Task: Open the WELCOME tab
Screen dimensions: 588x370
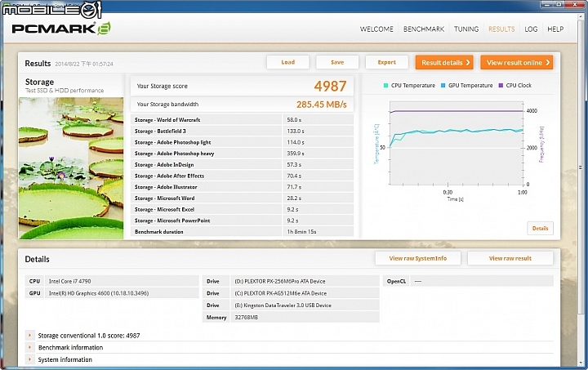Action: point(376,29)
